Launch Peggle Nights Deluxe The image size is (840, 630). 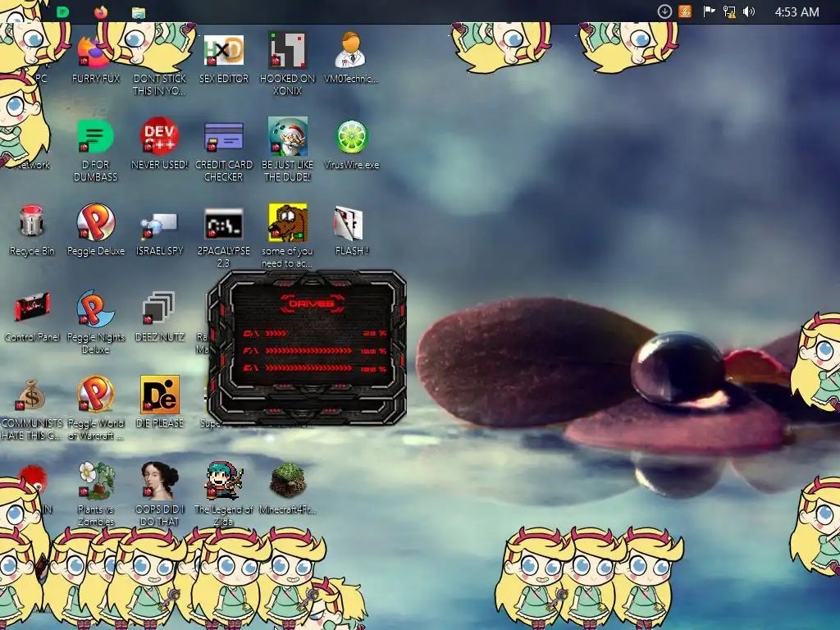pyautogui.click(x=95, y=322)
